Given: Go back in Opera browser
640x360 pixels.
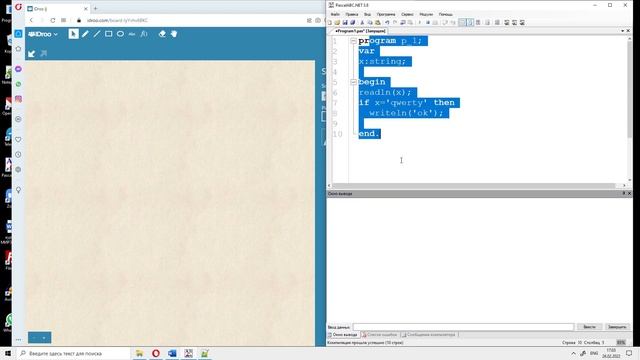Looking at the screenshot, I should pos(31,20).
